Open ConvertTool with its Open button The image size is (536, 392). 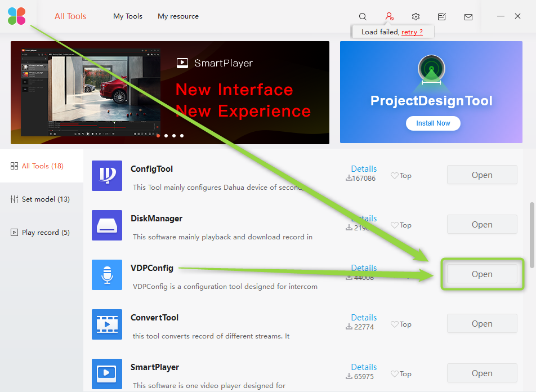(x=482, y=324)
